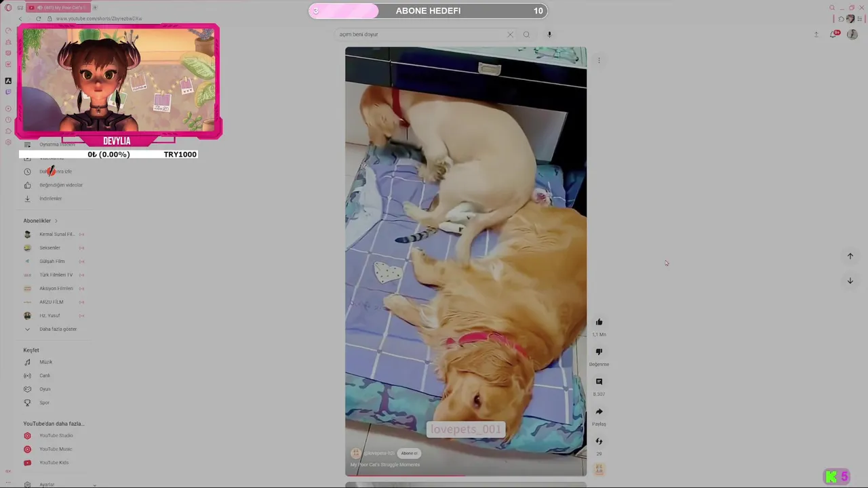Select the My Poor Cat's browser tab
The image size is (868, 488).
pos(58,7)
